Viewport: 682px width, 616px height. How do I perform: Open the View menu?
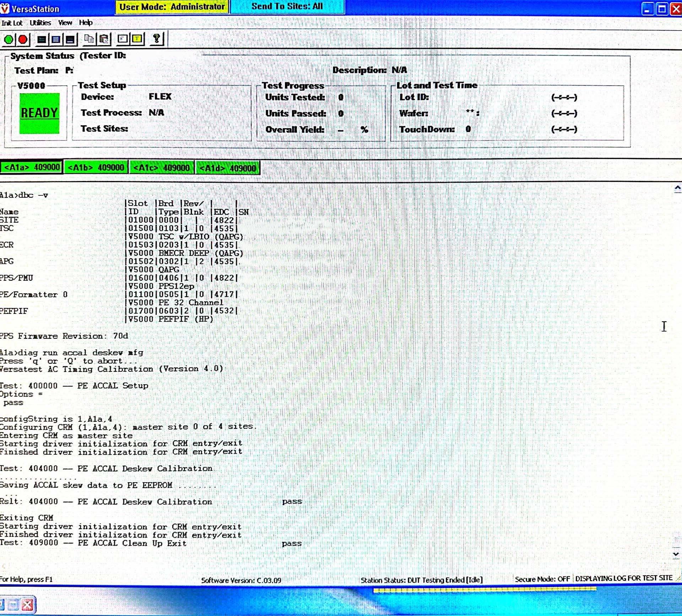pyautogui.click(x=65, y=23)
